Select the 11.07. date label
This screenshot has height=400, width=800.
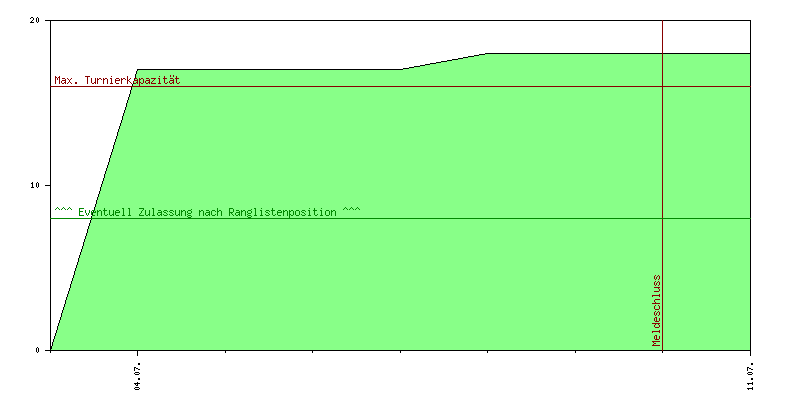(750, 373)
